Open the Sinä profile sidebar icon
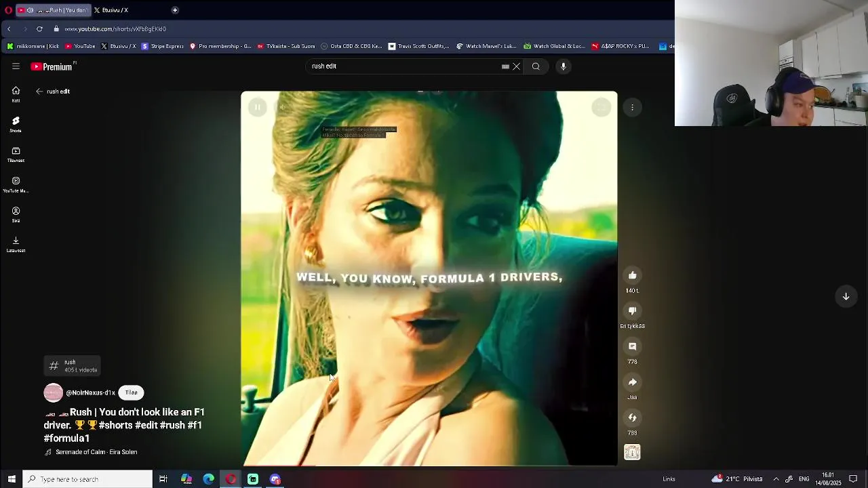The image size is (868, 488). [16, 214]
